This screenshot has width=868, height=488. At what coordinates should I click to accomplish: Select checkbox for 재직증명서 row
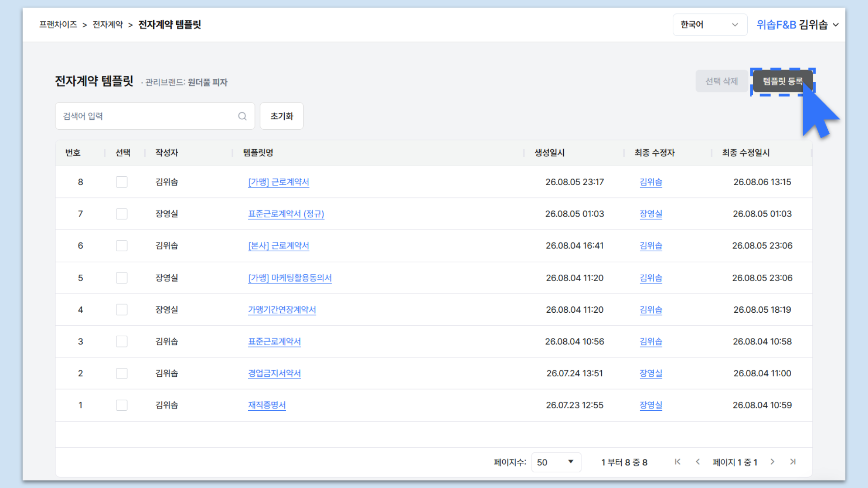(122, 405)
